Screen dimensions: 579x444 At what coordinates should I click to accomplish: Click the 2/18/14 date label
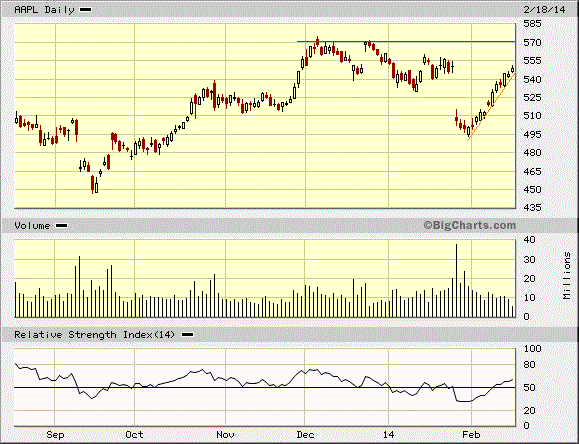544,10
